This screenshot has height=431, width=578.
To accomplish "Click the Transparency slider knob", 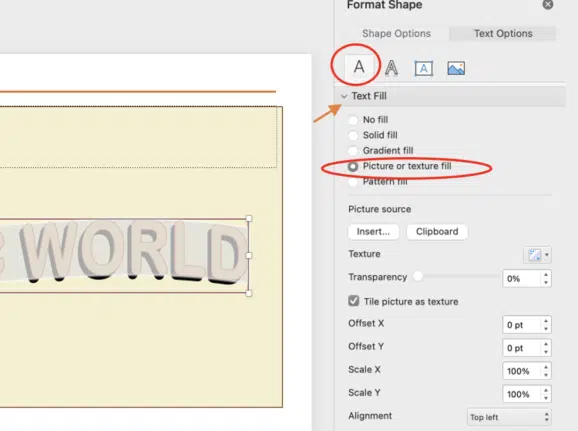I will pos(418,276).
